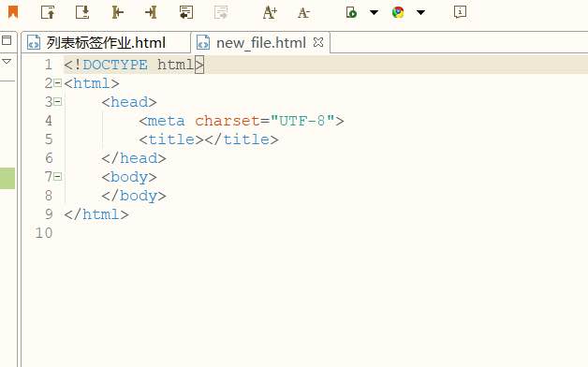
Task: Click the closing head tag on line 6
Action: pyautogui.click(x=134, y=158)
